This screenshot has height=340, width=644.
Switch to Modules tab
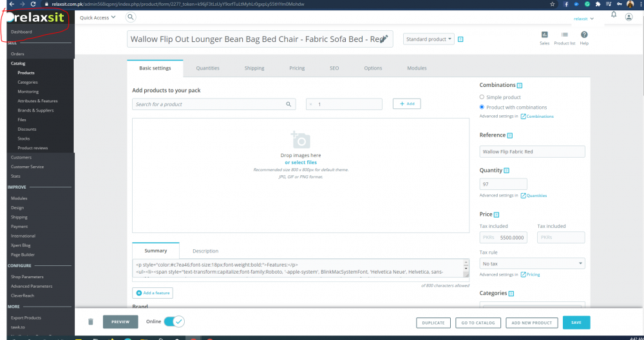(417, 68)
